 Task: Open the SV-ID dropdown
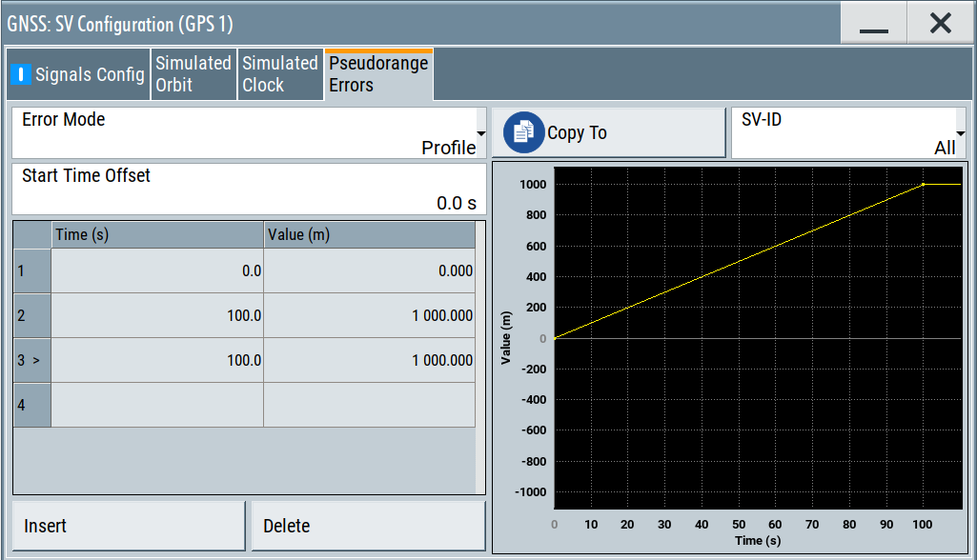click(848, 132)
